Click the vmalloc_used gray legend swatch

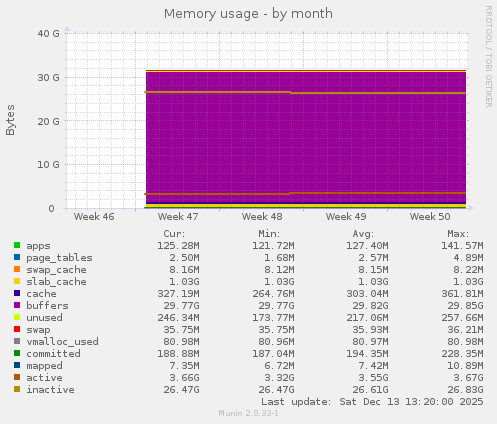tap(17, 341)
